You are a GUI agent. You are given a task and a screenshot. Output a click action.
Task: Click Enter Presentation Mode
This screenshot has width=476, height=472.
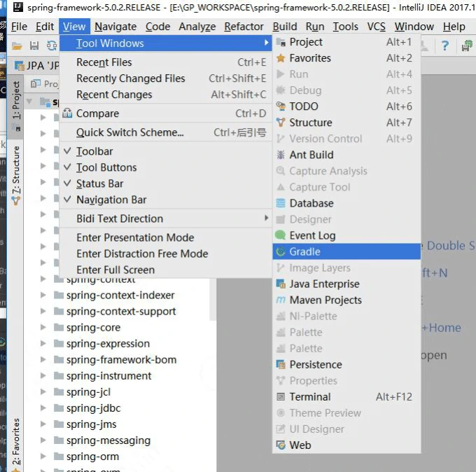pyautogui.click(x=135, y=237)
